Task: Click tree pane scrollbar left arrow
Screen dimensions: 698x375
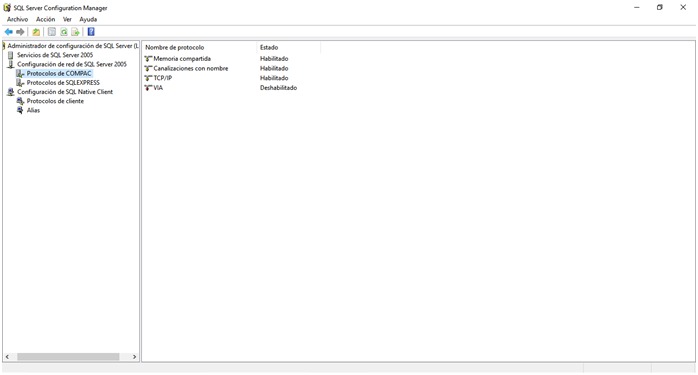Action: [x=7, y=357]
